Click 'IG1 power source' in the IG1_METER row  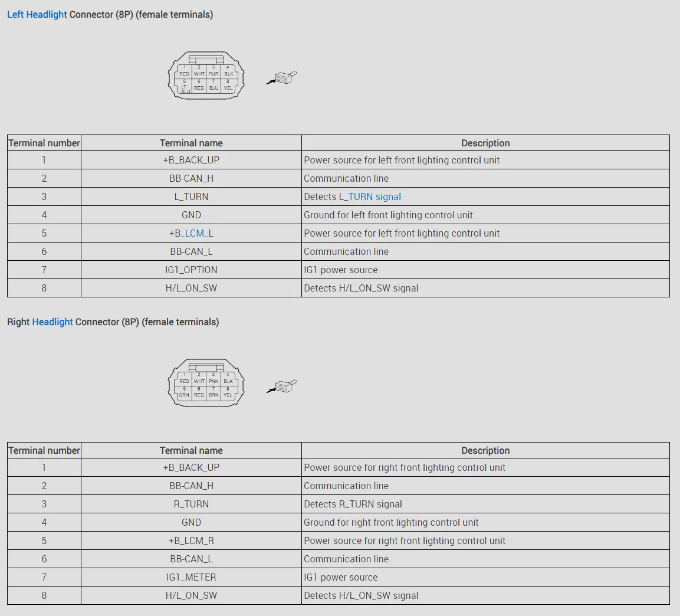(x=341, y=578)
